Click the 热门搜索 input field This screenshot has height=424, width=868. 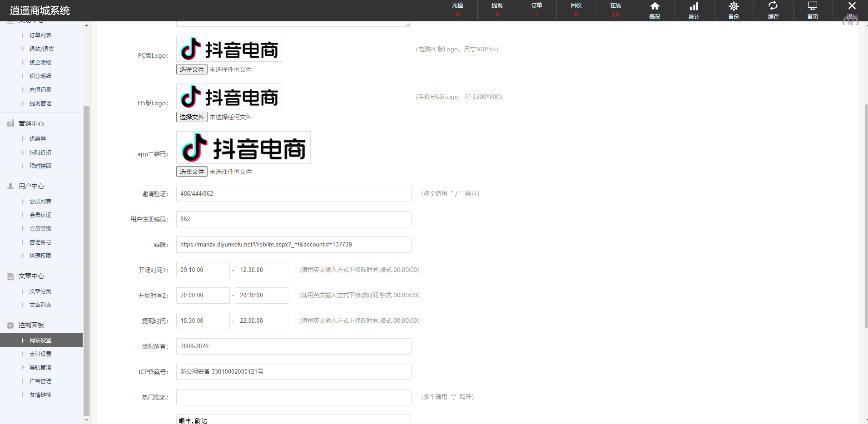pyautogui.click(x=293, y=397)
